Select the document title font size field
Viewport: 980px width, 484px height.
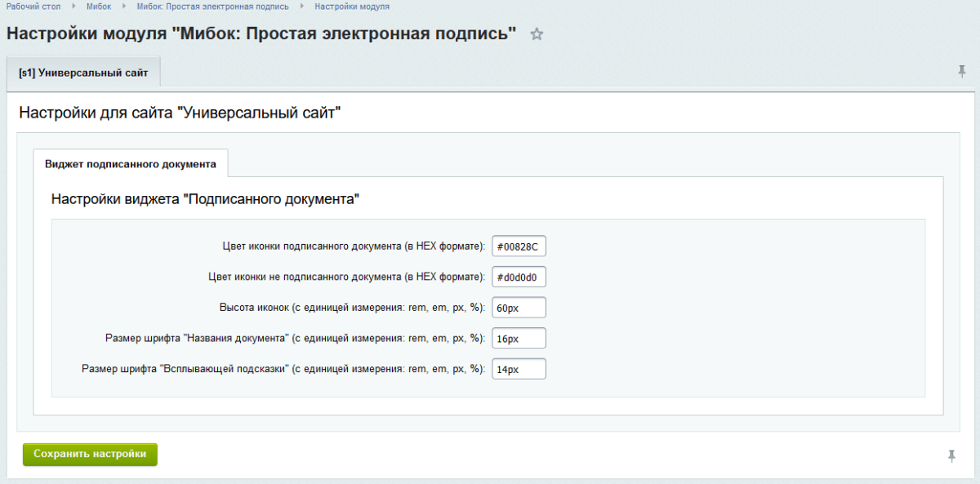tap(519, 338)
